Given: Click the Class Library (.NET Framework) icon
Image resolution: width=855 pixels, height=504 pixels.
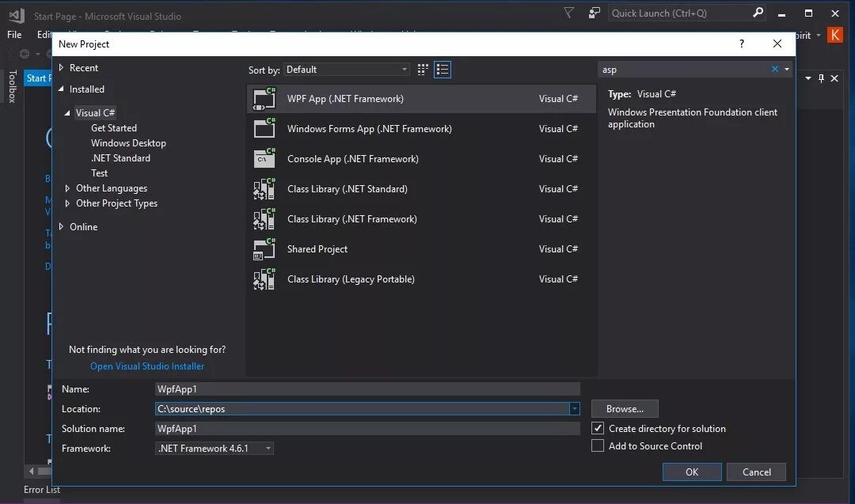Looking at the screenshot, I should tap(264, 218).
